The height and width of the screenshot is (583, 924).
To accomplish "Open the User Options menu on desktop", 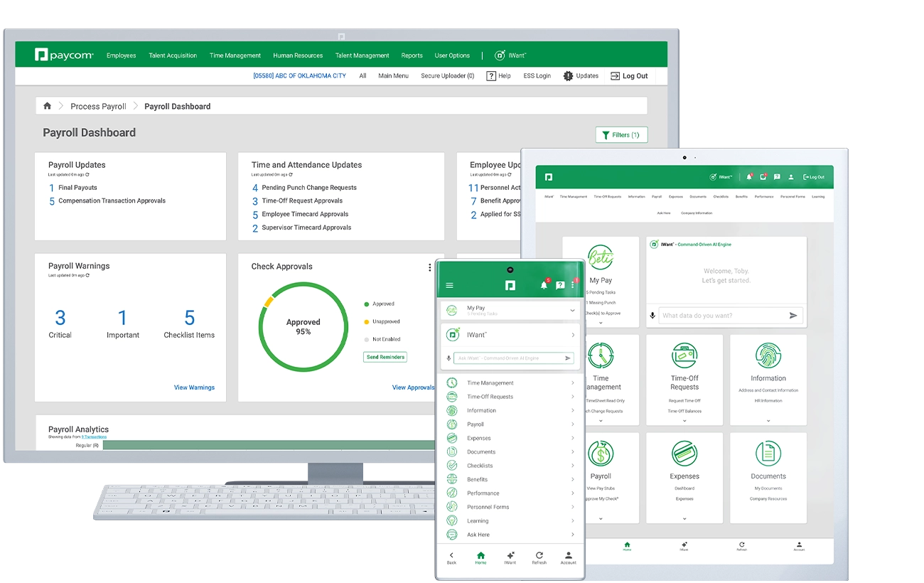I will point(452,55).
